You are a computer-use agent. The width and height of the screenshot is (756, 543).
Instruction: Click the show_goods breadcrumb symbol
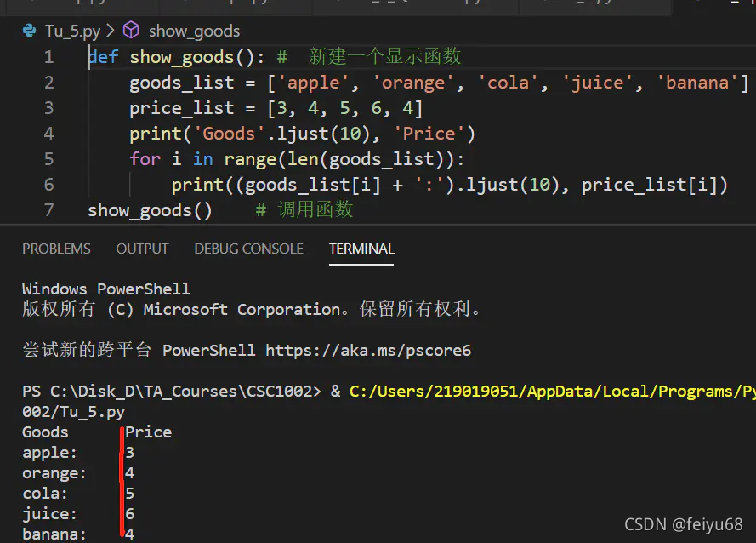(194, 31)
